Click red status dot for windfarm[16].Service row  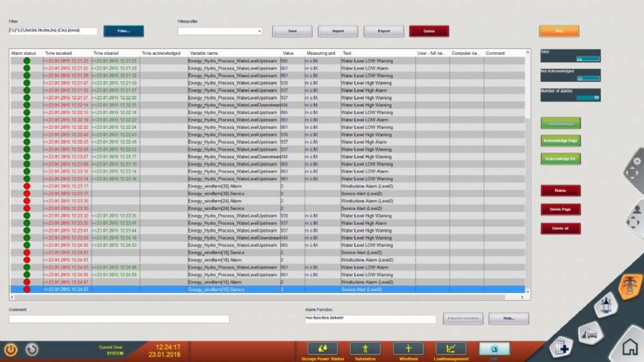[27, 252]
